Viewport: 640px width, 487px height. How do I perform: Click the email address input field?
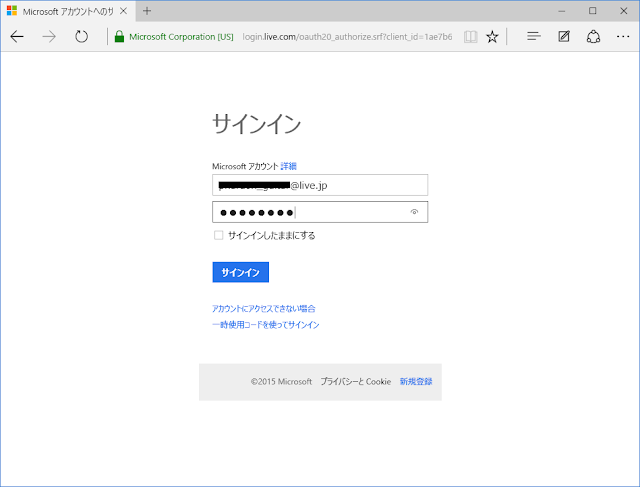click(320, 185)
